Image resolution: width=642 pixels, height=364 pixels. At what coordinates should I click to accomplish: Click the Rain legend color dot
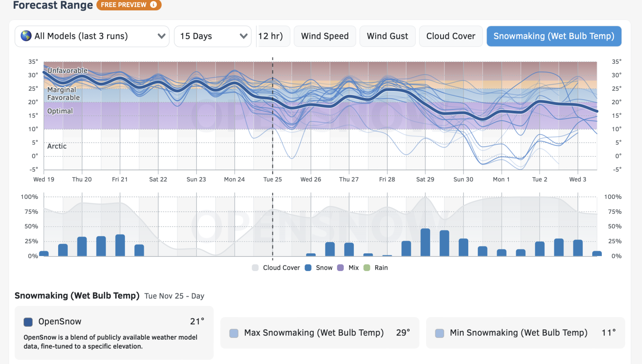(367, 267)
